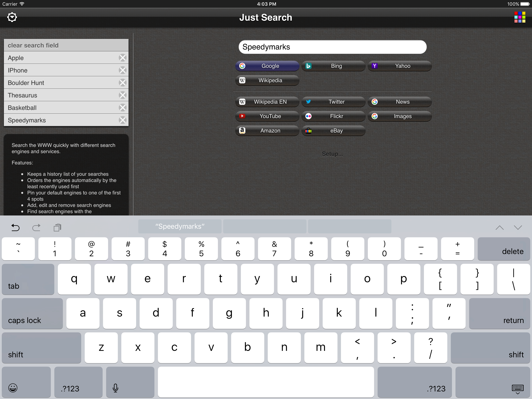Tap the g key

tap(229, 313)
